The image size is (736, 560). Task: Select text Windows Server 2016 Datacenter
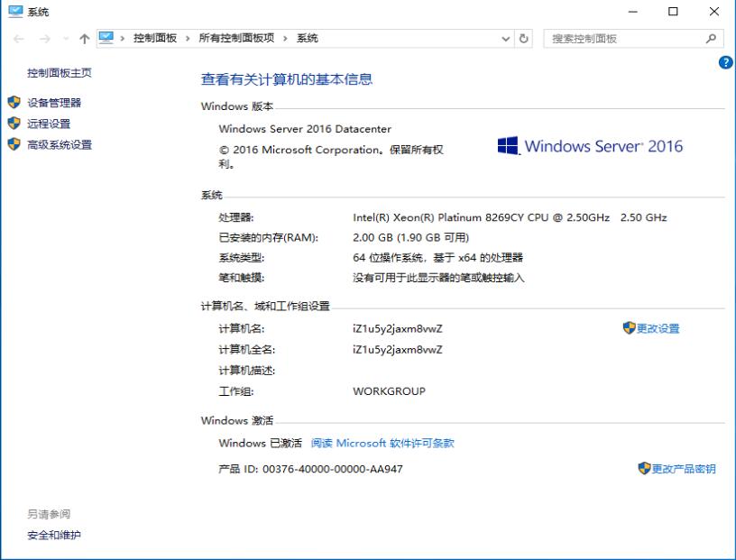point(305,129)
